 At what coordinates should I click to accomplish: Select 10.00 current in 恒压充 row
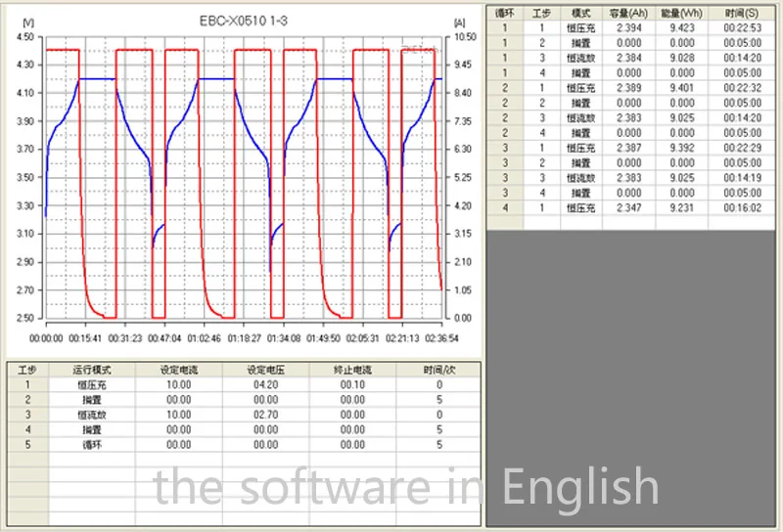click(179, 384)
